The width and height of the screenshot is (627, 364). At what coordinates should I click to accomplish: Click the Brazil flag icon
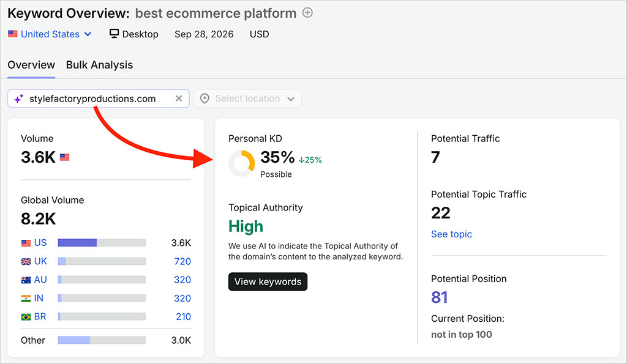pos(26,316)
